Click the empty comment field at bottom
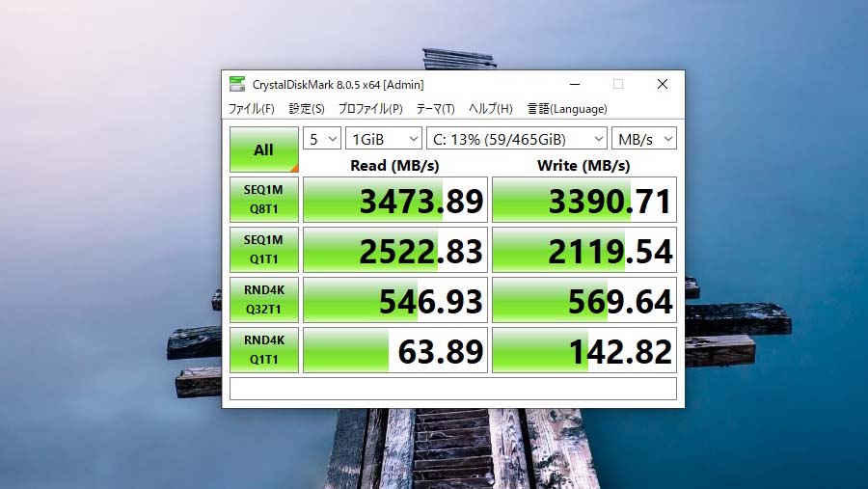 tap(453, 389)
